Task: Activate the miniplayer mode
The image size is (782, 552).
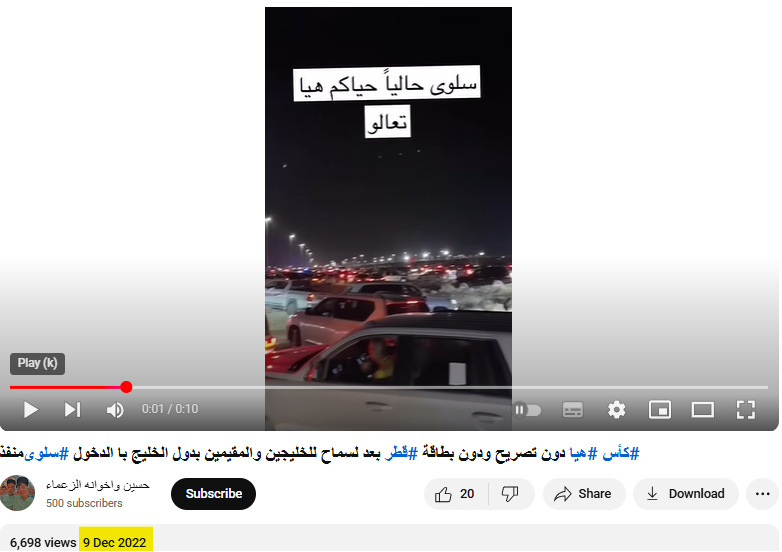Action: click(660, 410)
